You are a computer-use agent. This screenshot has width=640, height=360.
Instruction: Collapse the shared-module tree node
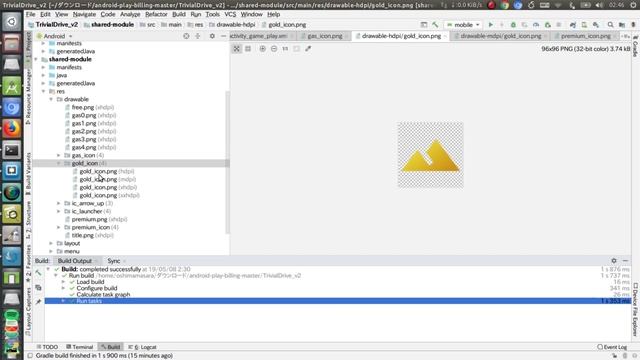pyautogui.click(x=36, y=59)
